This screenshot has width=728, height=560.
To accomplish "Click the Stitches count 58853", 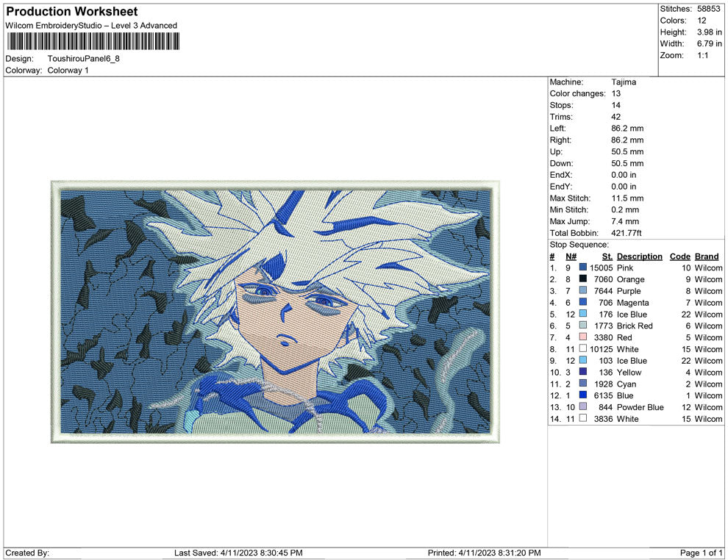I will coord(708,9).
